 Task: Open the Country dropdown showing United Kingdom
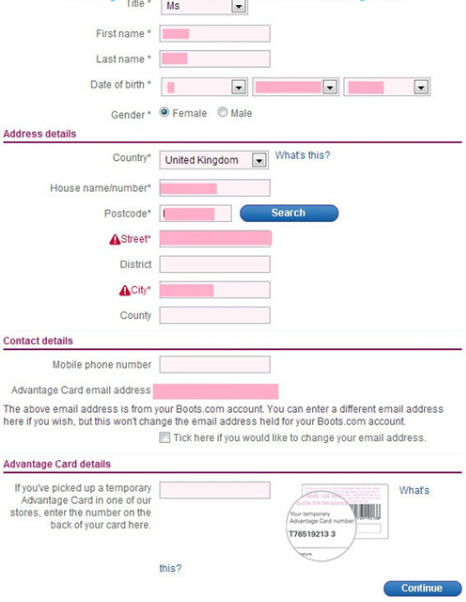tap(214, 160)
